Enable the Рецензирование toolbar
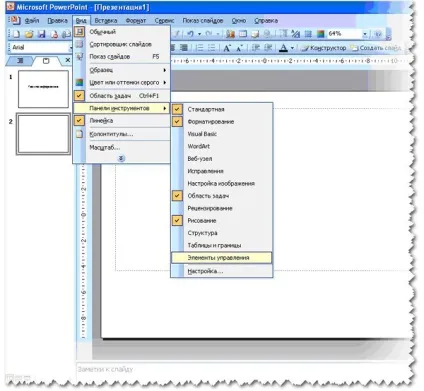424x391 pixels. point(222,208)
